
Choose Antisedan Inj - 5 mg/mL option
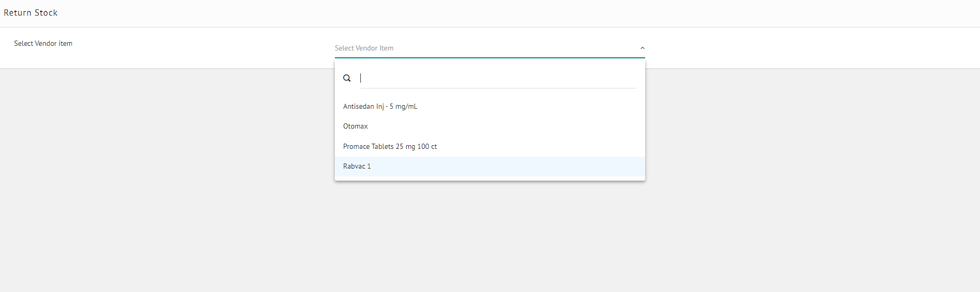pos(490,106)
